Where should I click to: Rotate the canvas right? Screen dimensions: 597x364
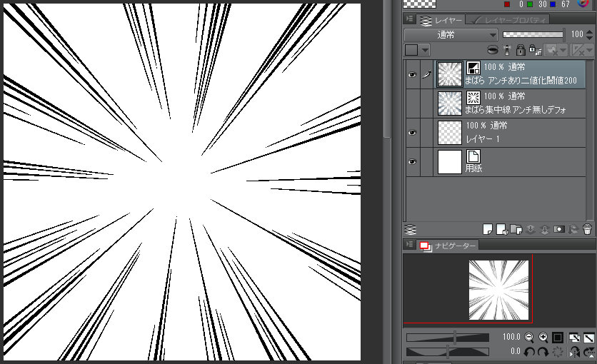coord(543,352)
